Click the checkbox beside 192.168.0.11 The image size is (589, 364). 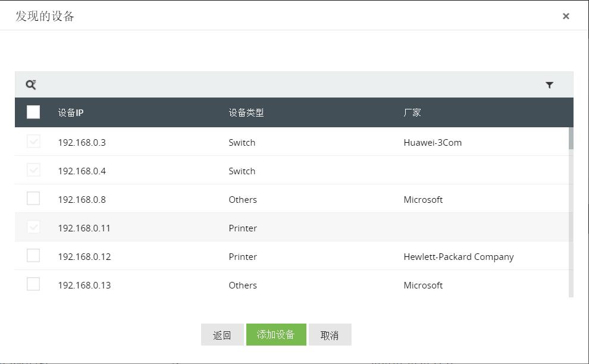(33, 227)
